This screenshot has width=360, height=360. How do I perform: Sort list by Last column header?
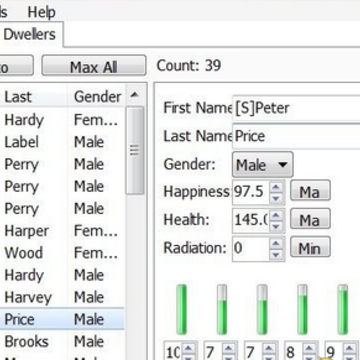pos(33,97)
